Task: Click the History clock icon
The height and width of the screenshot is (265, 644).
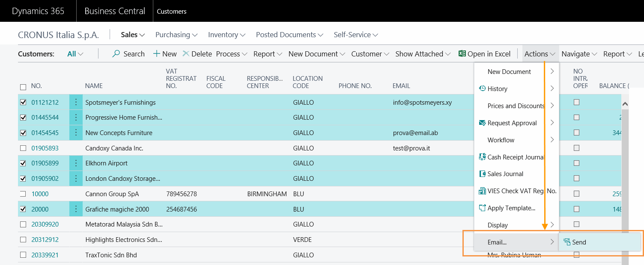Action: [482, 88]
